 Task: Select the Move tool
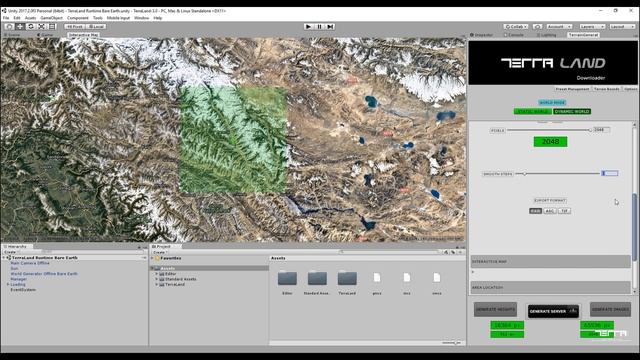[20, 27]
